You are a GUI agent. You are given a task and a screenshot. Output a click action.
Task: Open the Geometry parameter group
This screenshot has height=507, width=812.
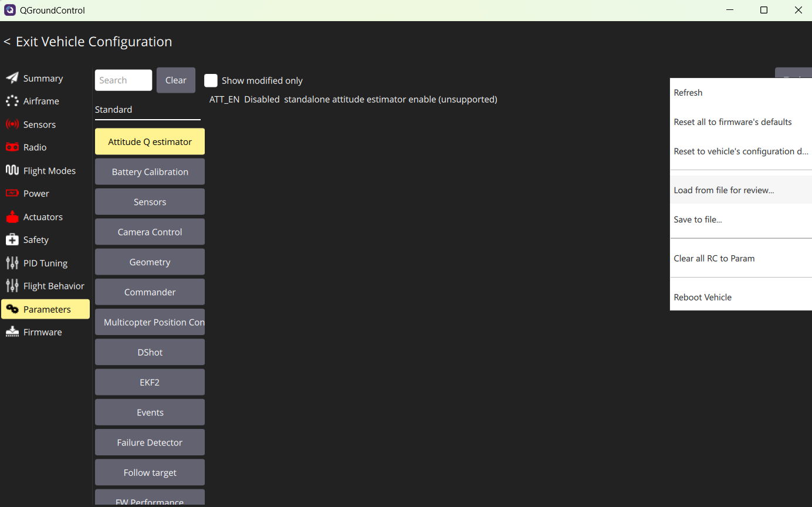coord(150,262)
